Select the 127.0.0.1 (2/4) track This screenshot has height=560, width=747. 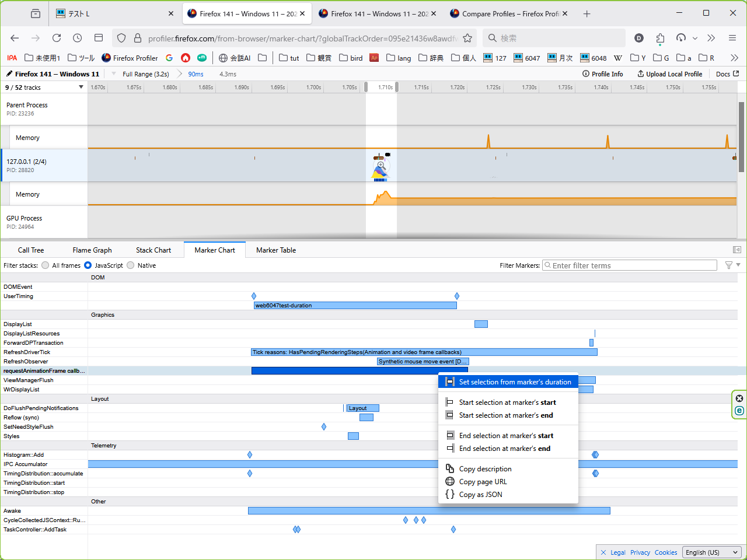click(44, 165)
